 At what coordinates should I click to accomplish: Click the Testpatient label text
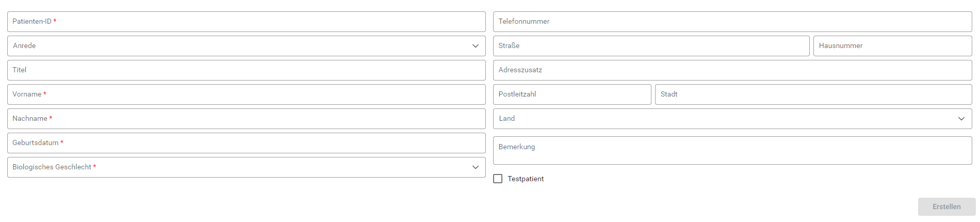click(x=526, y=179)
